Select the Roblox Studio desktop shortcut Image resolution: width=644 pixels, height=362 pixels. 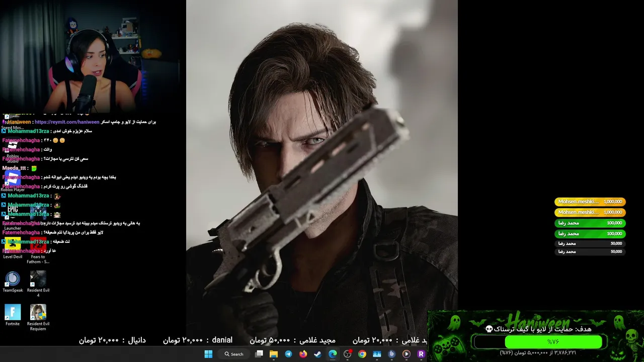(x=13, y=150)
